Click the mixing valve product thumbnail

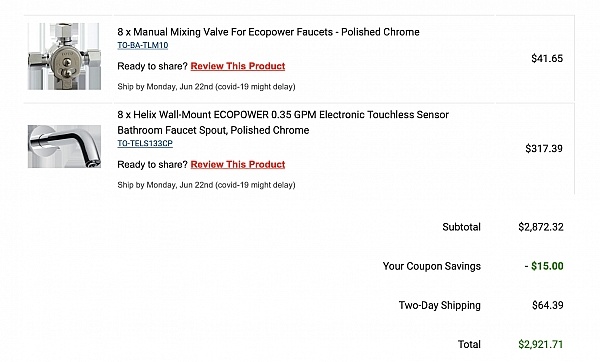(64, 56)
